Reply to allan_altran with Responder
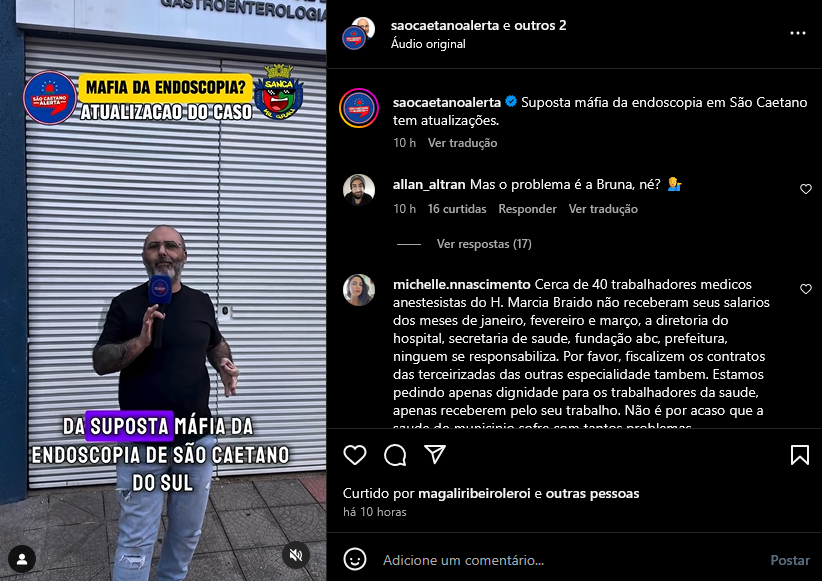The image size is (822, 581). coord(527,209)
